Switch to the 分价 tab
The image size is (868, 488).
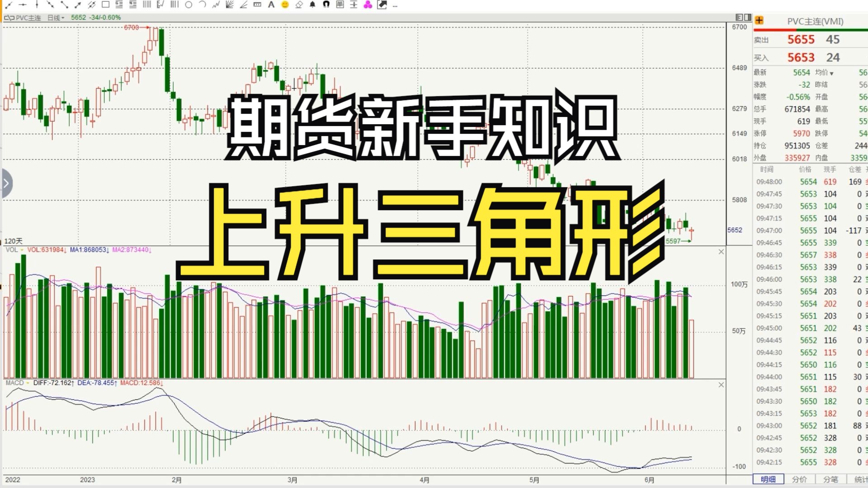tap(799, 479)
